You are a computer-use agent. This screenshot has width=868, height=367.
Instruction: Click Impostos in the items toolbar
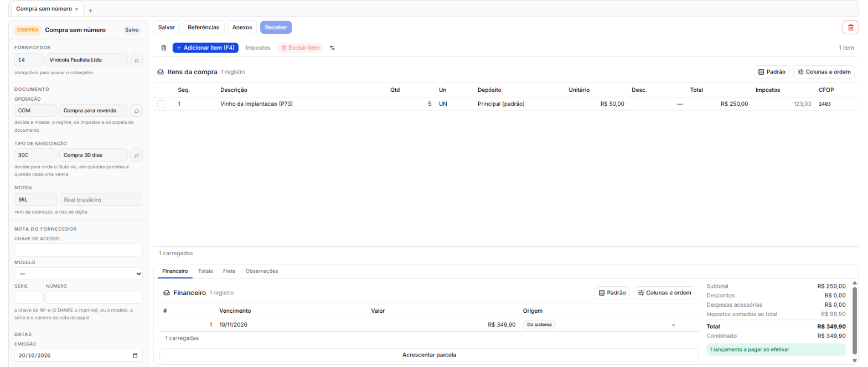click(x=258, y=48)
